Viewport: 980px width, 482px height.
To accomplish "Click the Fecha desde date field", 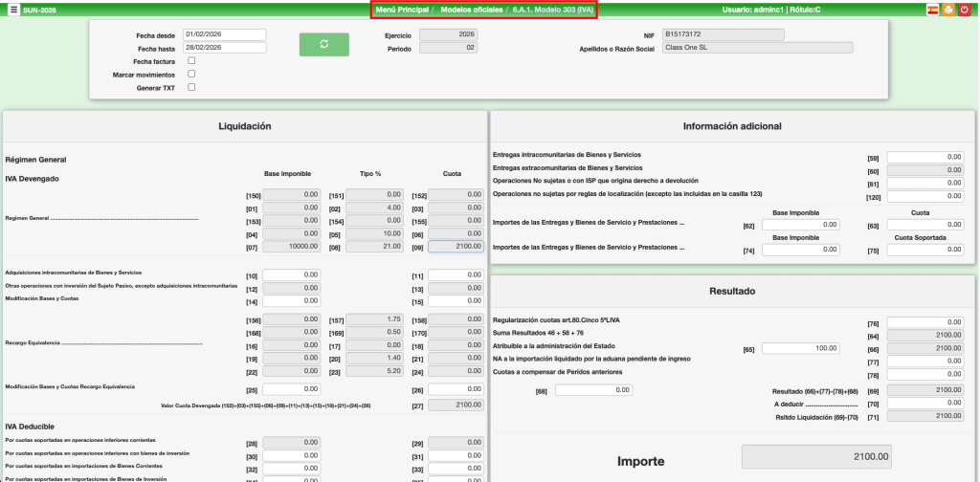I will [224, 34].
